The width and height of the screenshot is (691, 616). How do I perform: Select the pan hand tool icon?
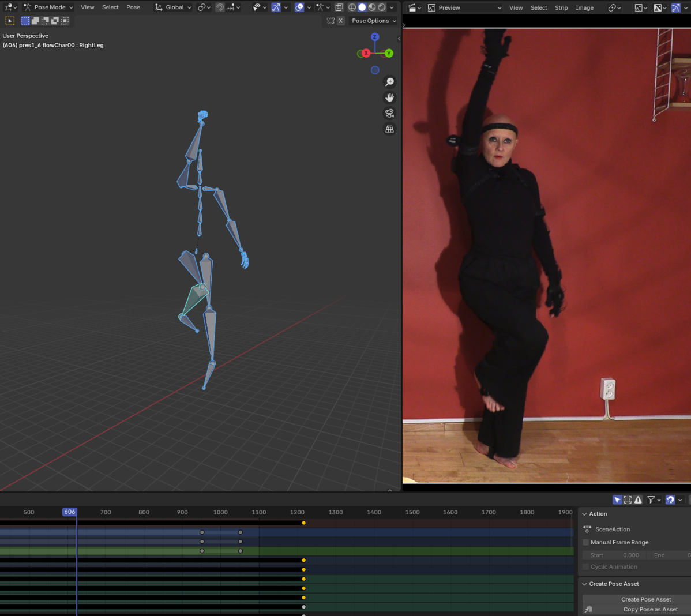pyautogui.click(x=389, y=97)
